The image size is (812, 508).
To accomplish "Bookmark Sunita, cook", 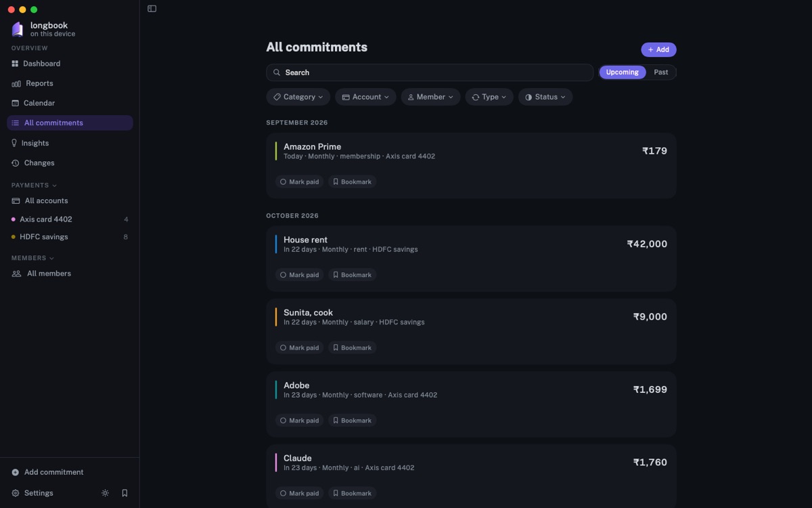I will pos(352,347).
